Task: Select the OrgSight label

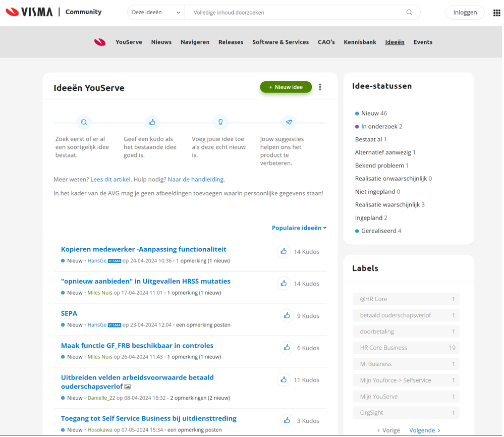Action: (406, 413)
